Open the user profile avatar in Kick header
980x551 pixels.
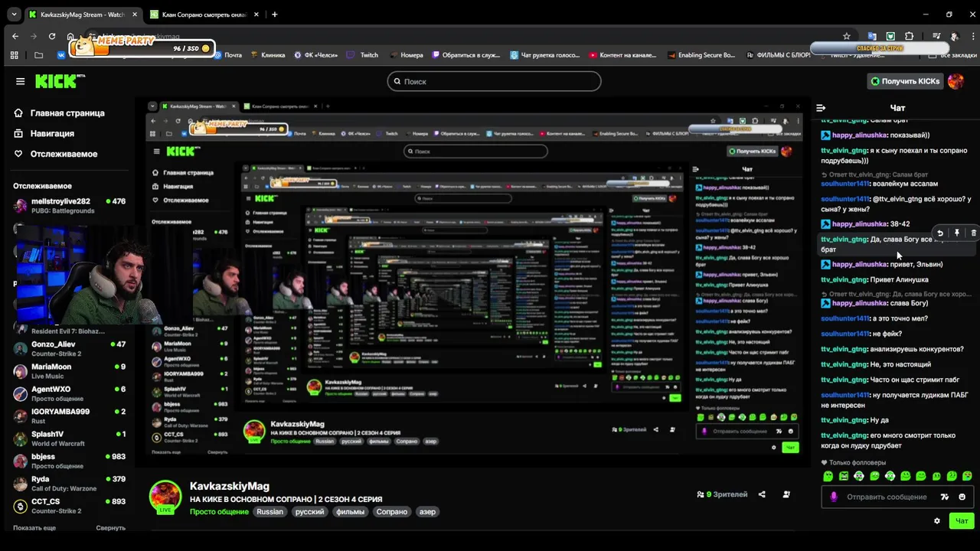coord(955,81)
